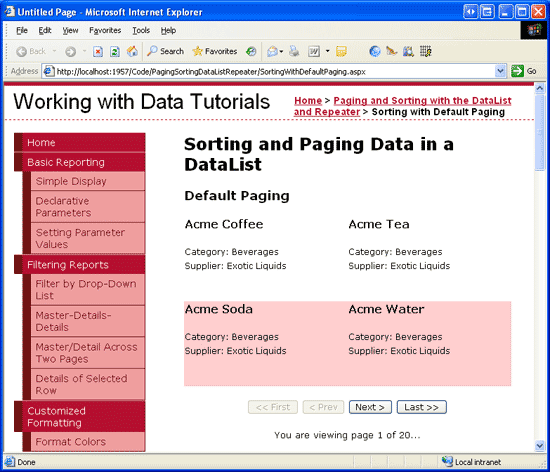Screen dimensions: 550x472
Task: Click the scrollbar down arrow
Action: point(539,446)
